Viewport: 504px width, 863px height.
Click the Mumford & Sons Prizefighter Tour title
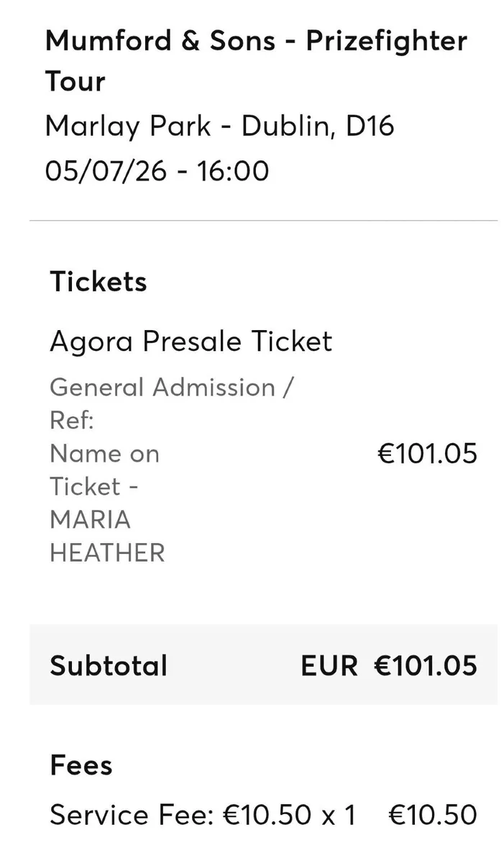256,61
